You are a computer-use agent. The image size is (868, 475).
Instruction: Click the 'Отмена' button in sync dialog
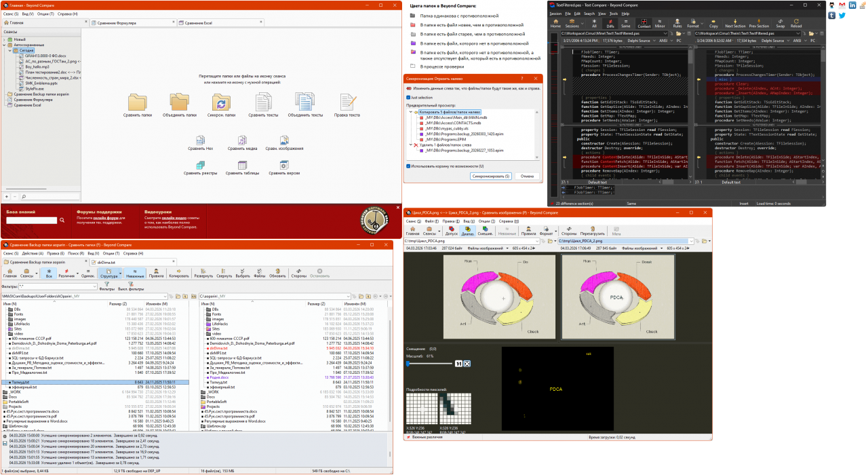(527, 176)
